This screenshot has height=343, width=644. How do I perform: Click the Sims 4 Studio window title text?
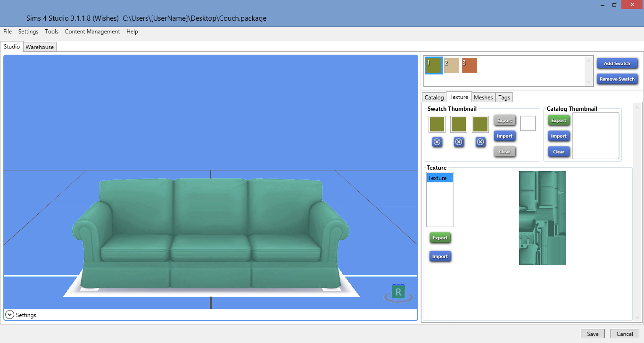tap(146, 18)
